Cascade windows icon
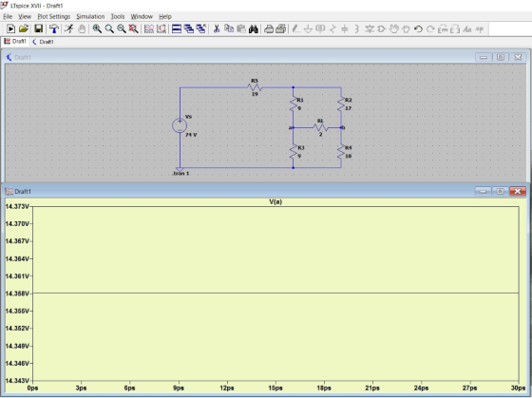532x398 pixels. pyautogui.click(x=201, y=29)
